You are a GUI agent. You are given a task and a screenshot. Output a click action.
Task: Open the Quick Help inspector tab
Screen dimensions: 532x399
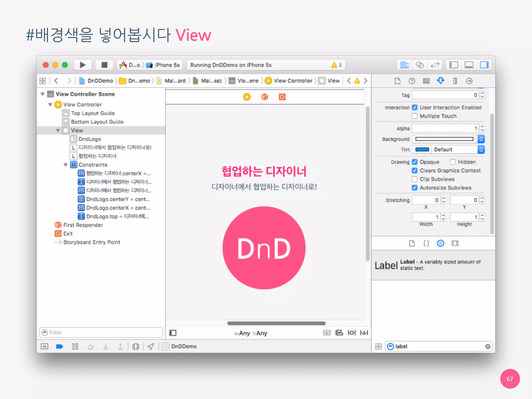click(x=412, y=81)
